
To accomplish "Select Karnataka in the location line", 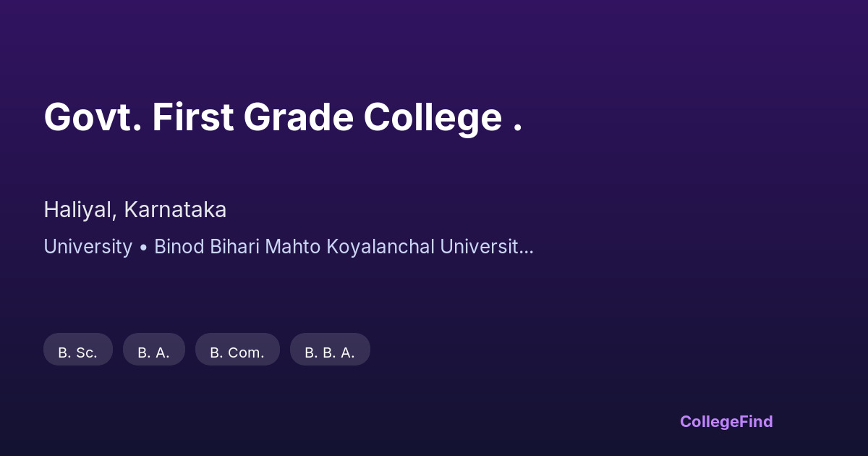I will tap(176, 210).
